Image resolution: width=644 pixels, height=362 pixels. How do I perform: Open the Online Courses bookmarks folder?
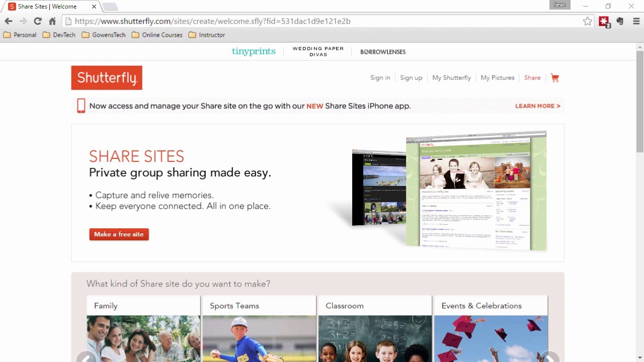[x=157, y=35]
